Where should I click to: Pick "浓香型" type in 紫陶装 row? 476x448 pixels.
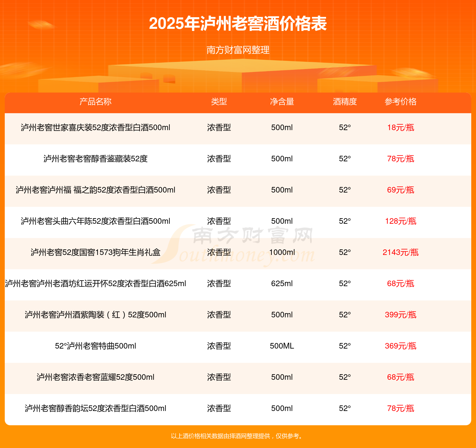[219, 315]
